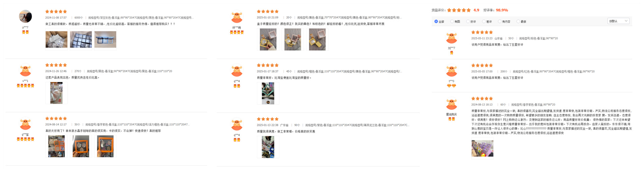Select the 有图 review filter
The width and height of the screenshot is (644, 172).
(x=455, y=21)
